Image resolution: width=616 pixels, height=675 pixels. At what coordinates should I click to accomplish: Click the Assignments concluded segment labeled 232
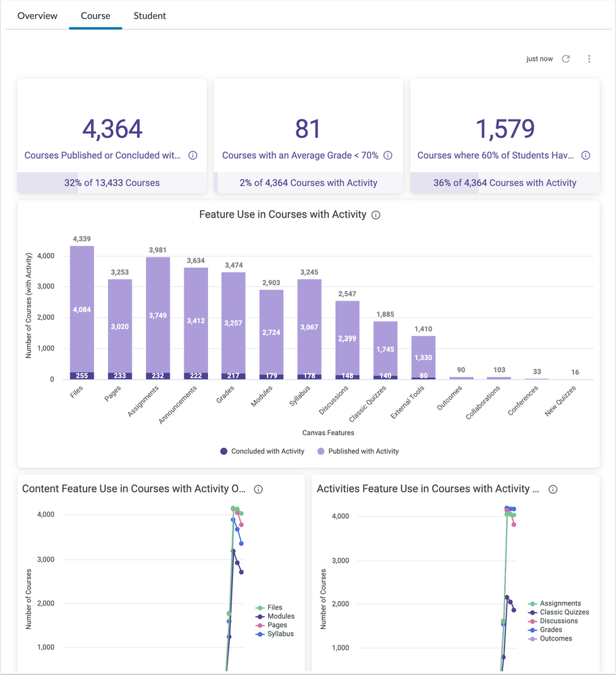pyautogui.click(x=157, y=376)
